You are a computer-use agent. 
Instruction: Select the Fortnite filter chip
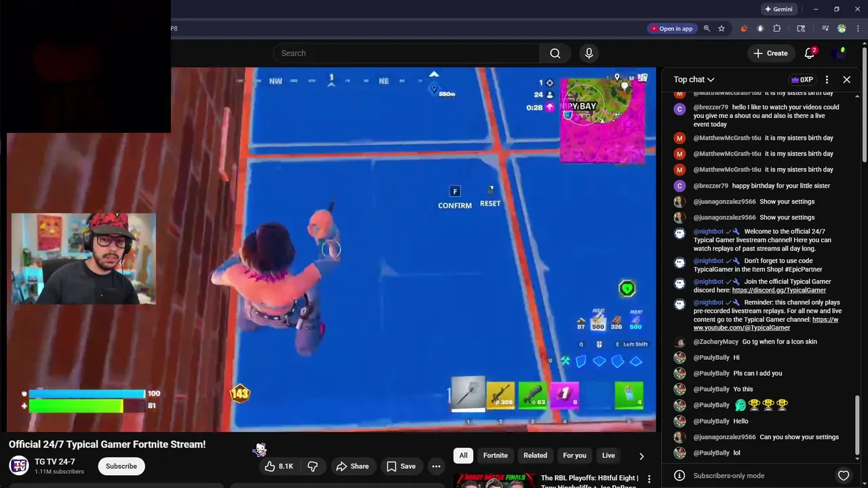(495, 455)
